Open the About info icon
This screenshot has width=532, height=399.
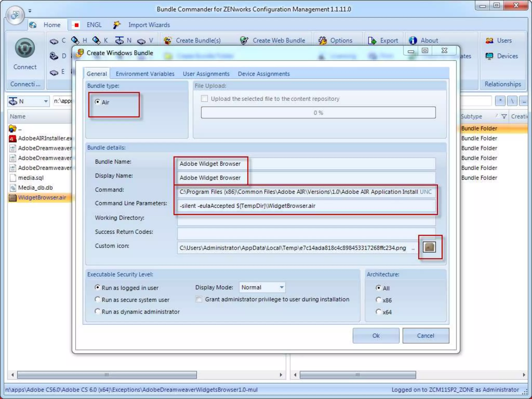pos(413,41)
